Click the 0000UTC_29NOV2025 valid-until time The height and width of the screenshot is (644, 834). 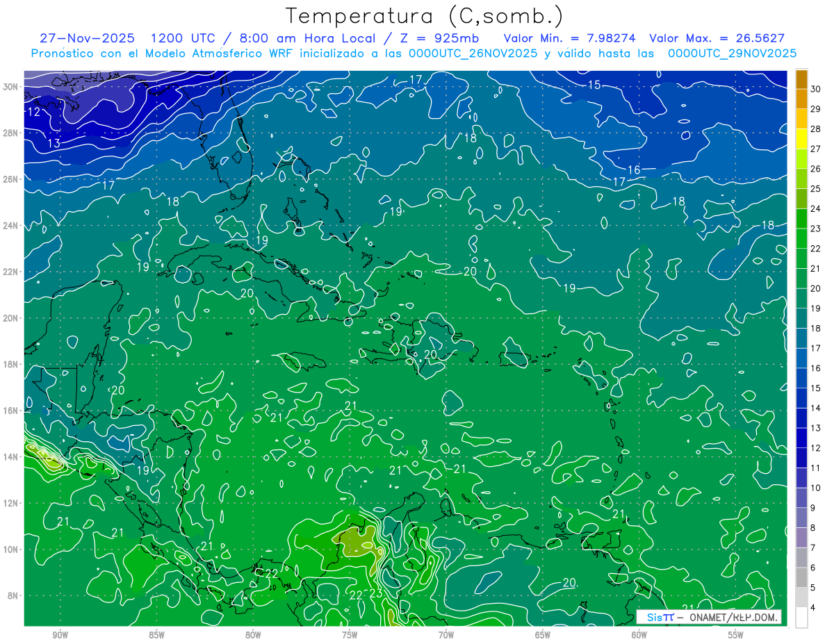[732, 53]
